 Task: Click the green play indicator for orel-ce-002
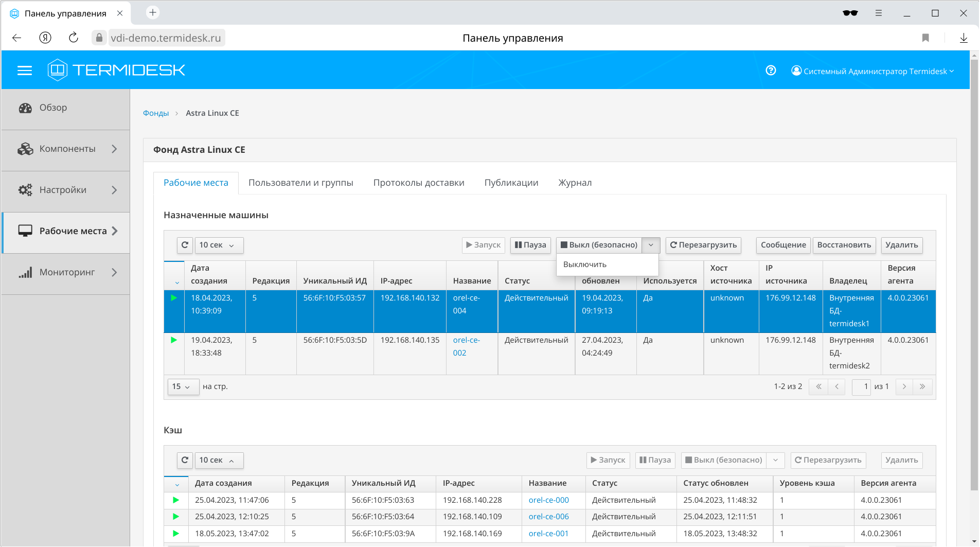click(174, 340)
